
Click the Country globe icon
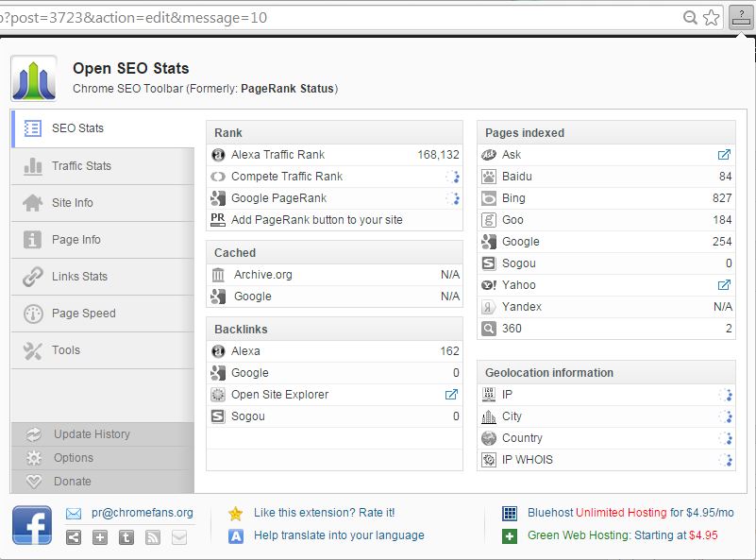coord(488,438)
